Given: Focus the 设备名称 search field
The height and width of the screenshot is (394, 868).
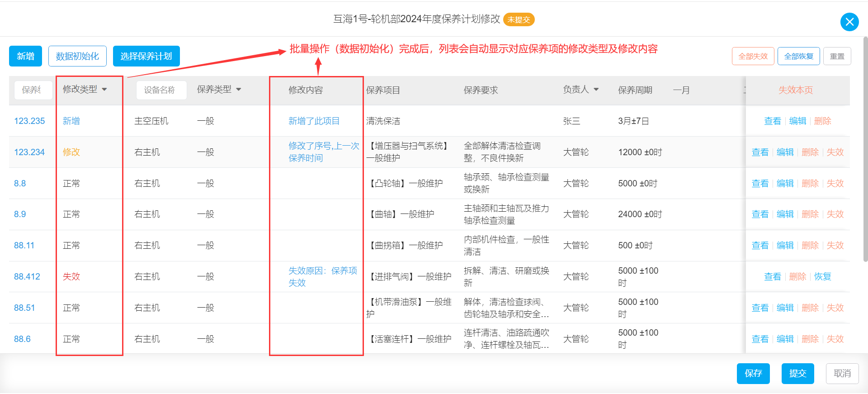Looking at the screenshot, I should 161,90.
